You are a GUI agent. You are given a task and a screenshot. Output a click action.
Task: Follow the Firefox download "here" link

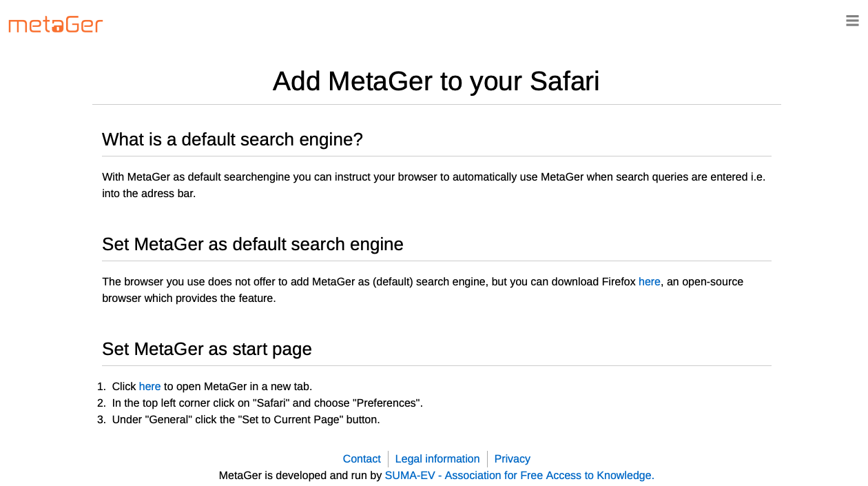click(649, 282)
